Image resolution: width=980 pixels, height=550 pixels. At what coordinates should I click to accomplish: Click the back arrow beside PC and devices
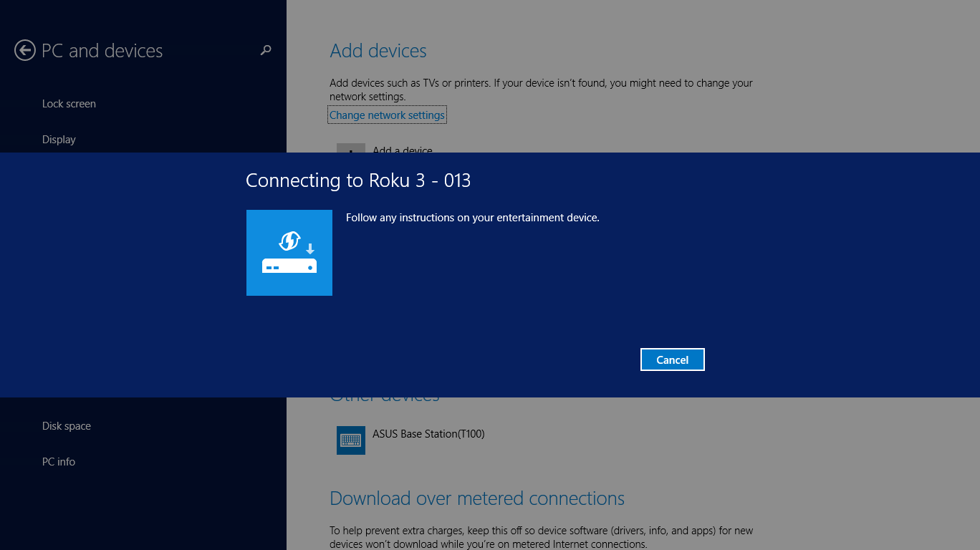25,50
